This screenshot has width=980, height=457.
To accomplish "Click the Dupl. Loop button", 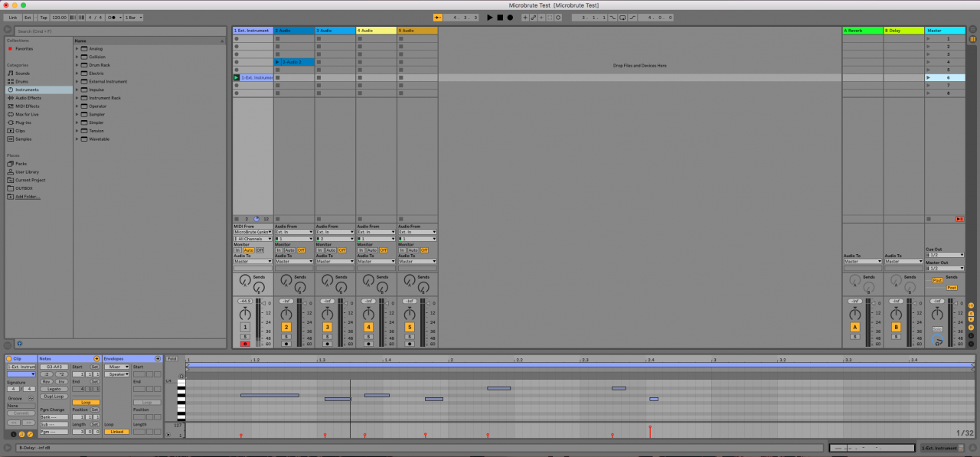I will pyautogui.click(x=54, y=396).
